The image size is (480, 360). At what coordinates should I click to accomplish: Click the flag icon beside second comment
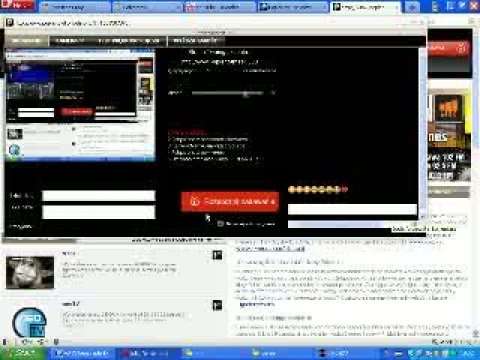tap(217, 305)
